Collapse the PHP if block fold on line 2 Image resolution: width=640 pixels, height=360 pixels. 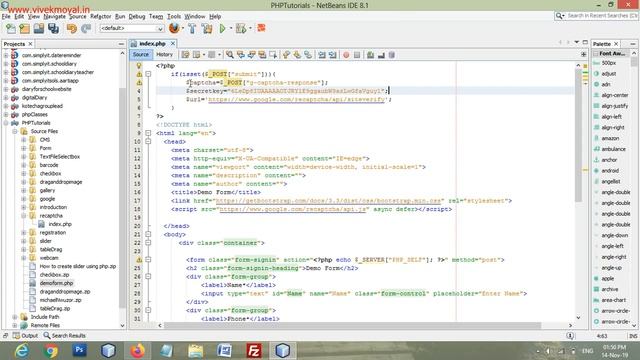[x=148, y=74]
